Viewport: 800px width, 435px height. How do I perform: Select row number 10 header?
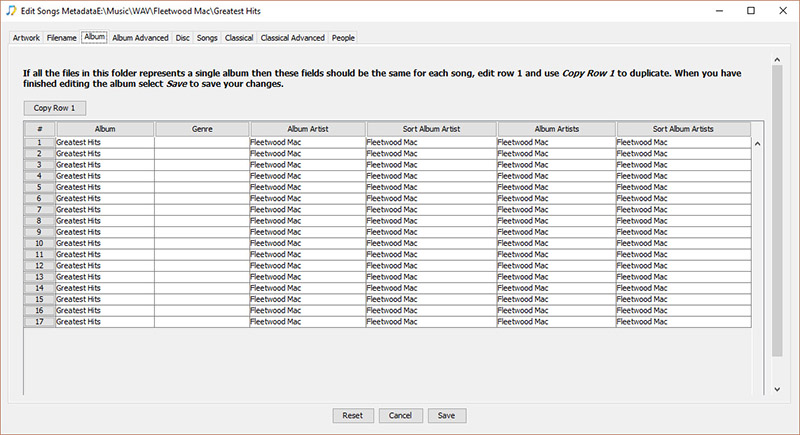tap(39, 243)
